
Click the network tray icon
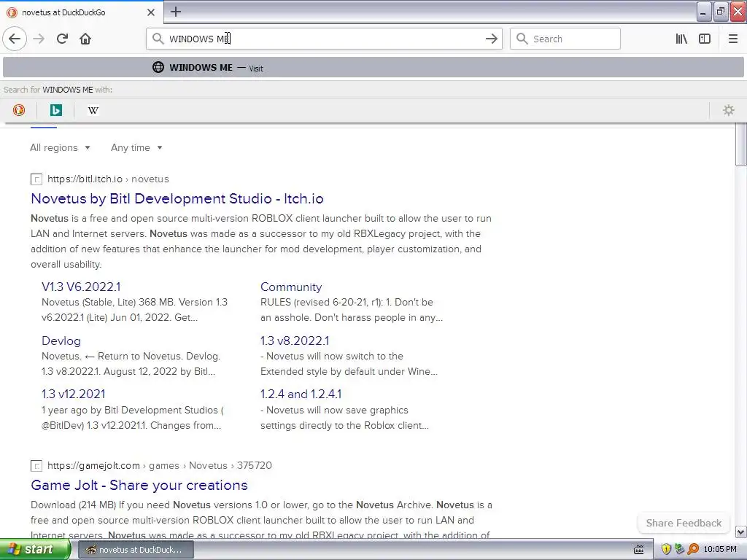(x=679, y=549)
